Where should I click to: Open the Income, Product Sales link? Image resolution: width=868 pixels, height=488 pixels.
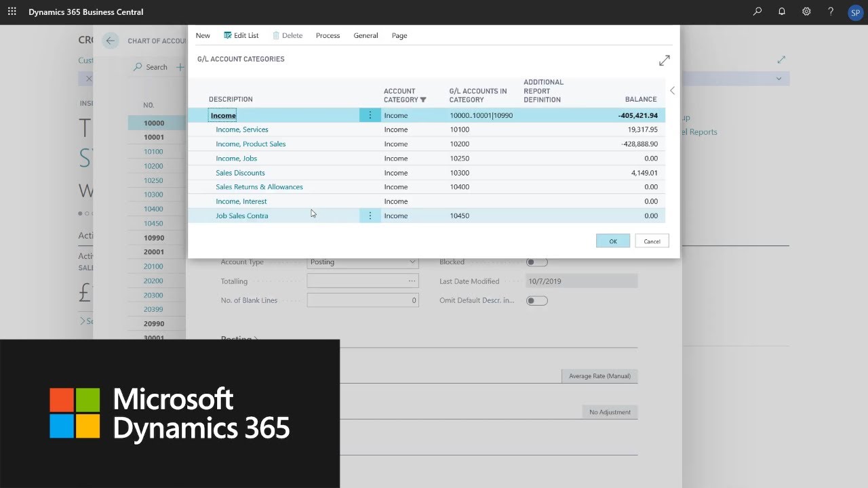[x=250, y=144]
